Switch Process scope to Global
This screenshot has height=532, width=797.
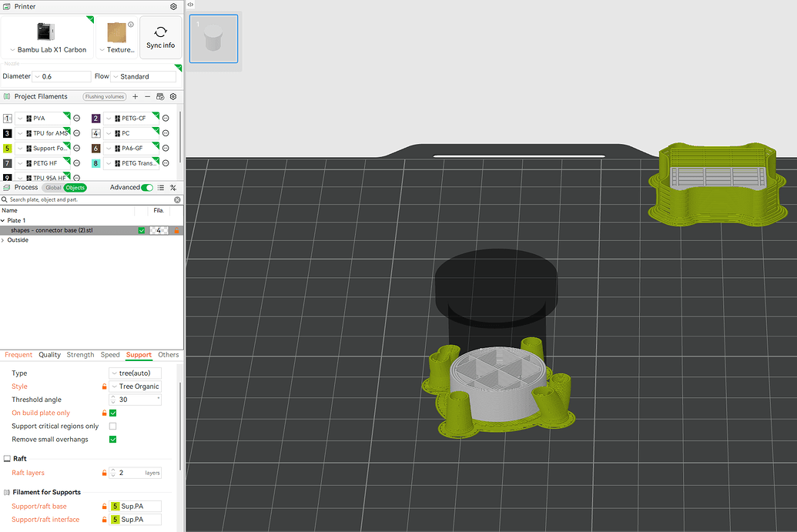[x=53, y=188]
